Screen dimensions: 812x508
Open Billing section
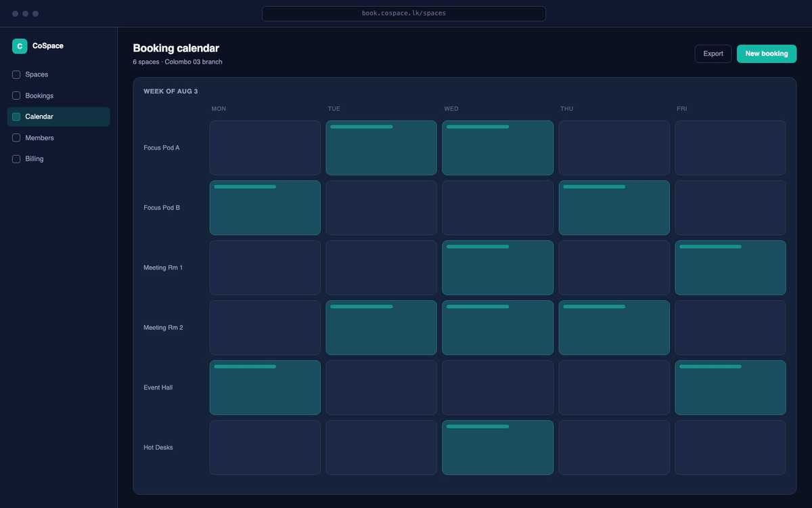click(58, 158)
